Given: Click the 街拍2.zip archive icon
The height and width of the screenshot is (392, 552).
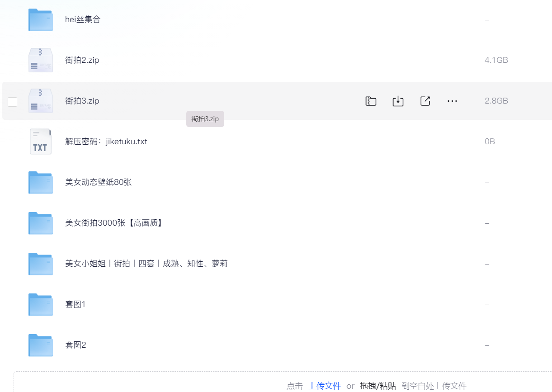Looking at the screenshot, I should 41,60.
